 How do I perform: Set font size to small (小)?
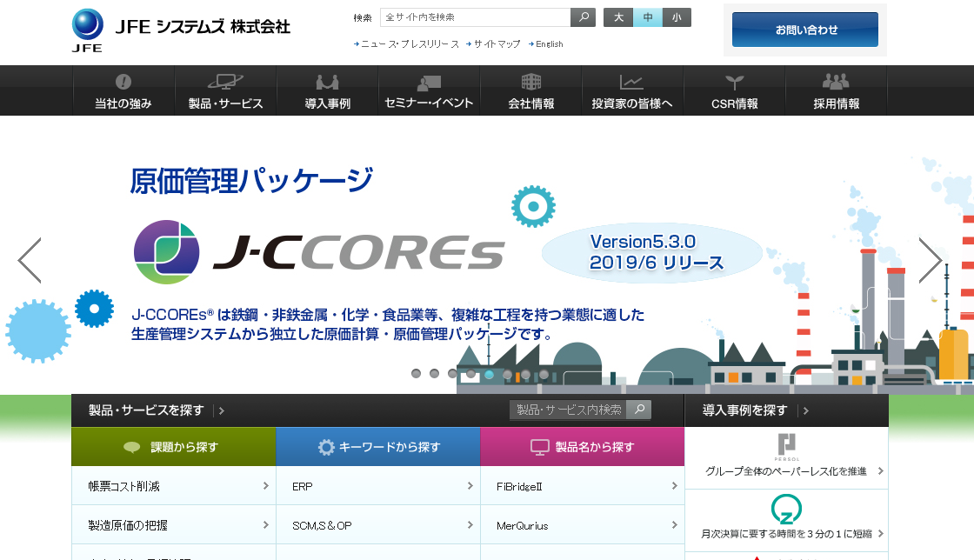(677, 17)
